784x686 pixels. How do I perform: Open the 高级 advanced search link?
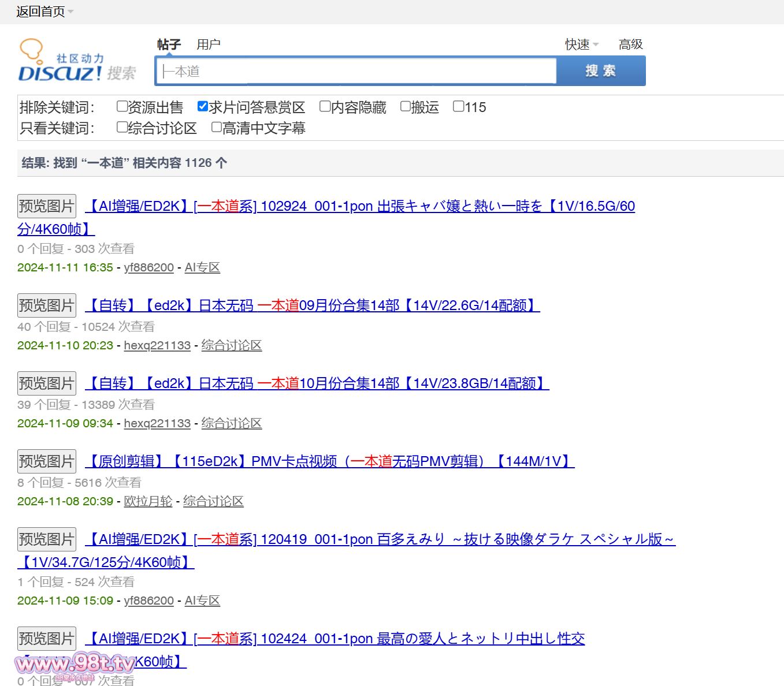(x=630, y=44)
